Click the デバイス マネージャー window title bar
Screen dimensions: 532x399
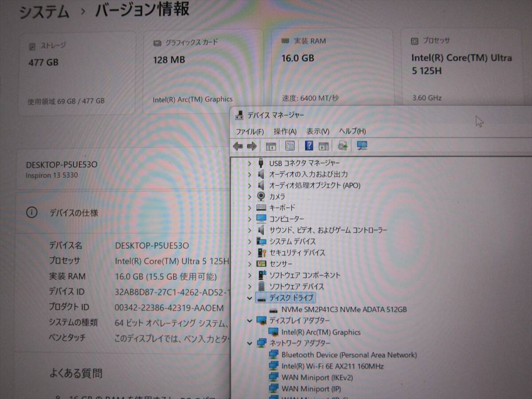(381, 115)
